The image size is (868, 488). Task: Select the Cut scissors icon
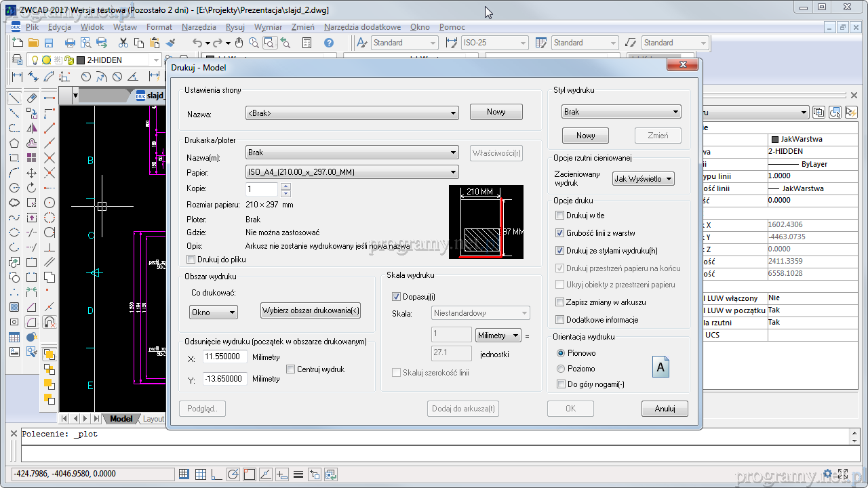pos(123,43)
